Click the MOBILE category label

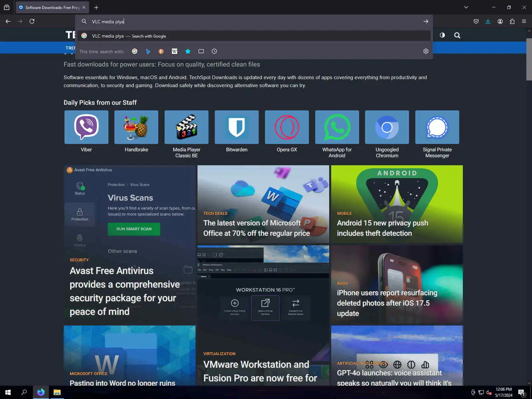[344, 213]
